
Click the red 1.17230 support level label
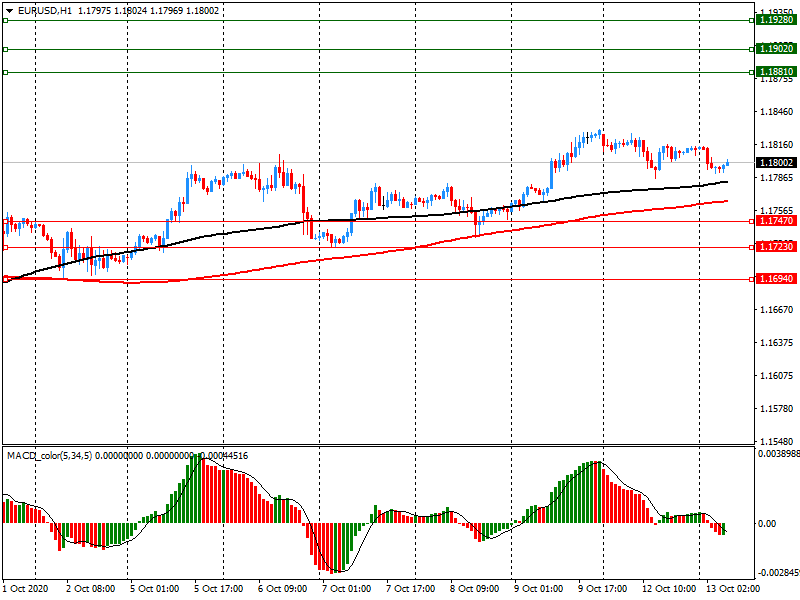click(x=775, y=247)
